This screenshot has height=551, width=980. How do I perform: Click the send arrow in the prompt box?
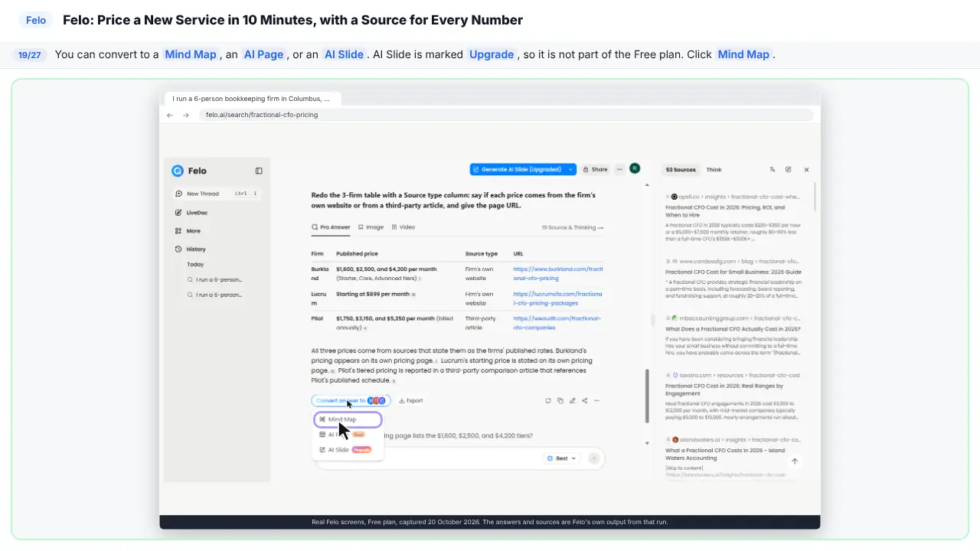coord(594,458)
